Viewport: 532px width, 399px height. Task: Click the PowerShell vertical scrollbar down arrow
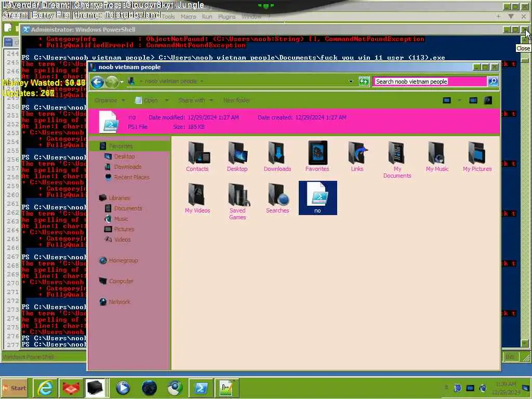(525, 343)
